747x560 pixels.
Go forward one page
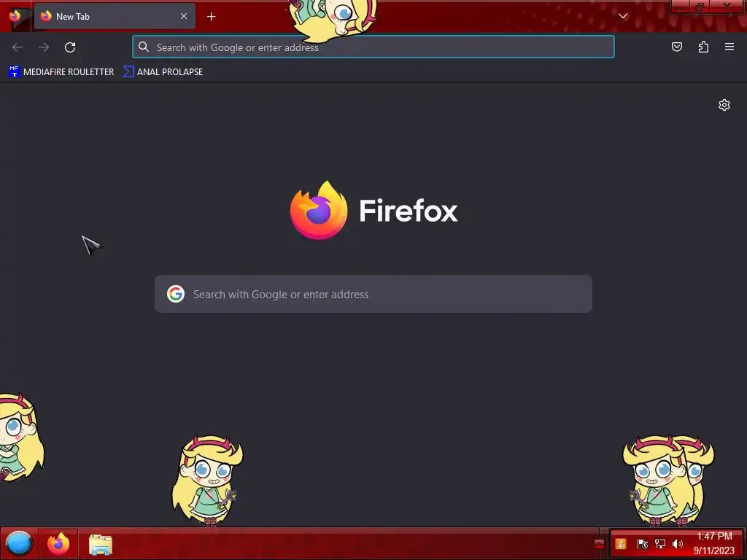[44, 47]
